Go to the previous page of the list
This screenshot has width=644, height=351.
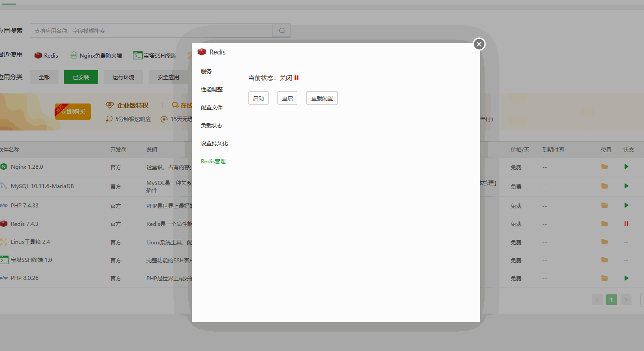597,300
